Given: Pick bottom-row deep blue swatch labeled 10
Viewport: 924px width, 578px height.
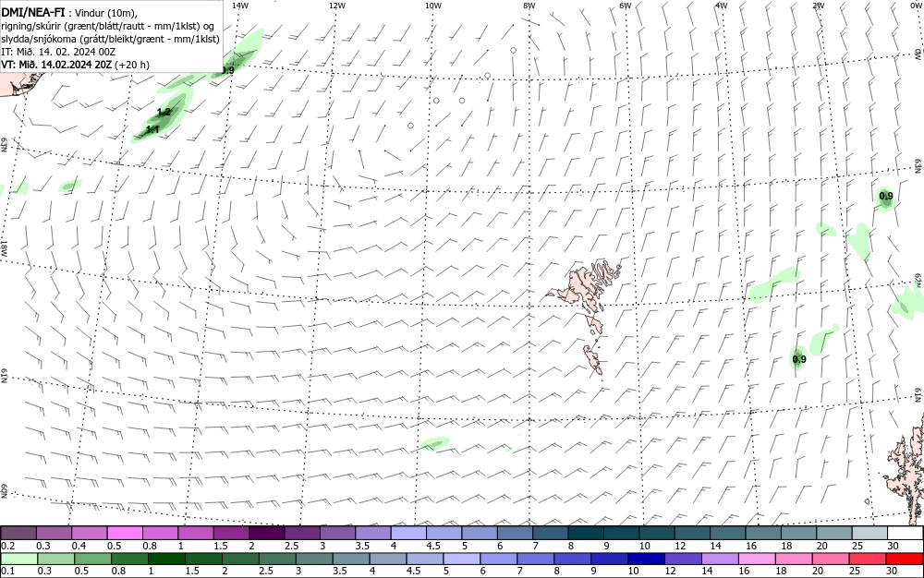Looking at the screenshot, I should tap(647, 559).
